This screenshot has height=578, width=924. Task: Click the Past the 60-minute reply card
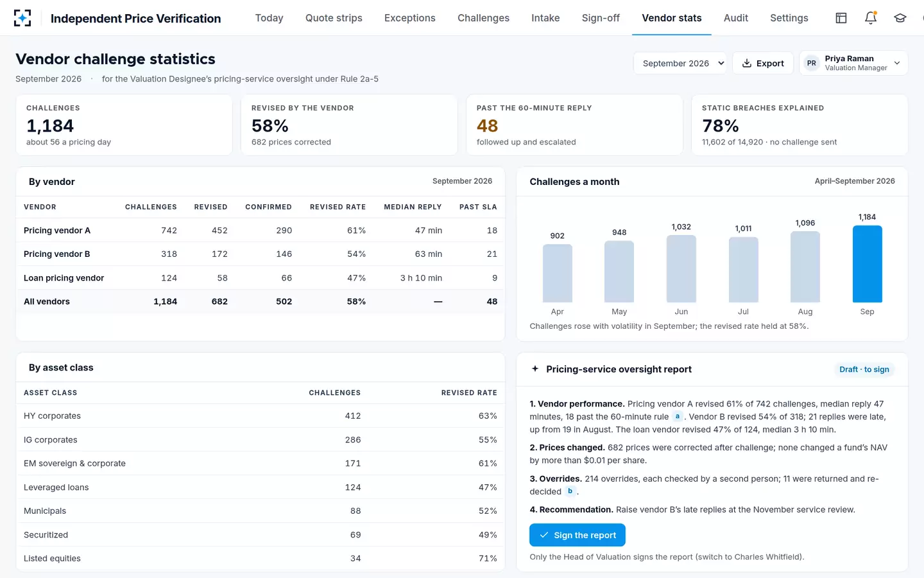tap(574, 125)
